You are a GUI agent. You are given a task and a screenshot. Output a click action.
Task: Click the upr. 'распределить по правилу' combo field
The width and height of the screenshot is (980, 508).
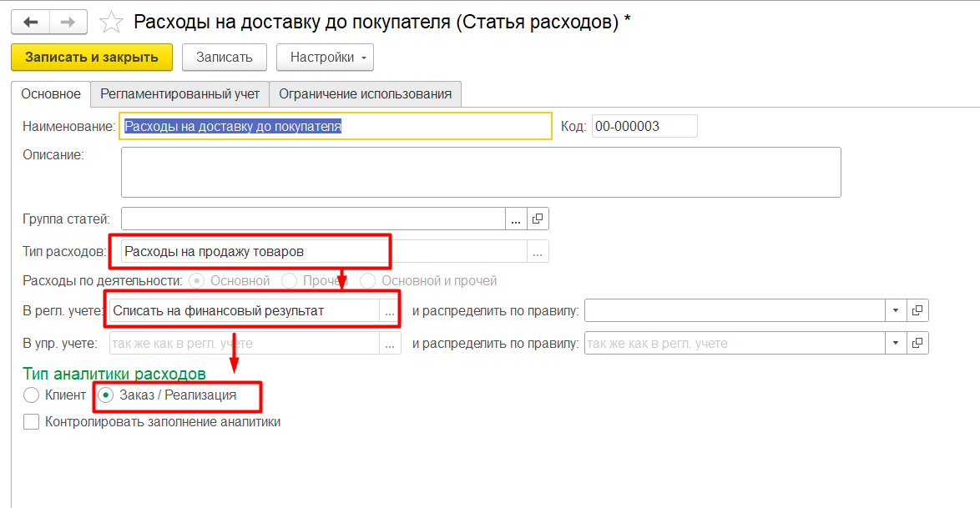(735, 343)
